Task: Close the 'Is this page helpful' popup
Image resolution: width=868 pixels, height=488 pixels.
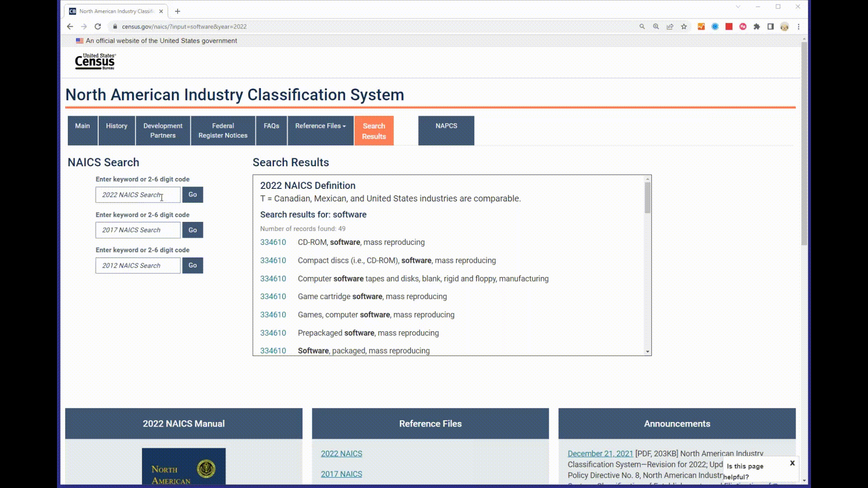Action: tap(792, 463)
